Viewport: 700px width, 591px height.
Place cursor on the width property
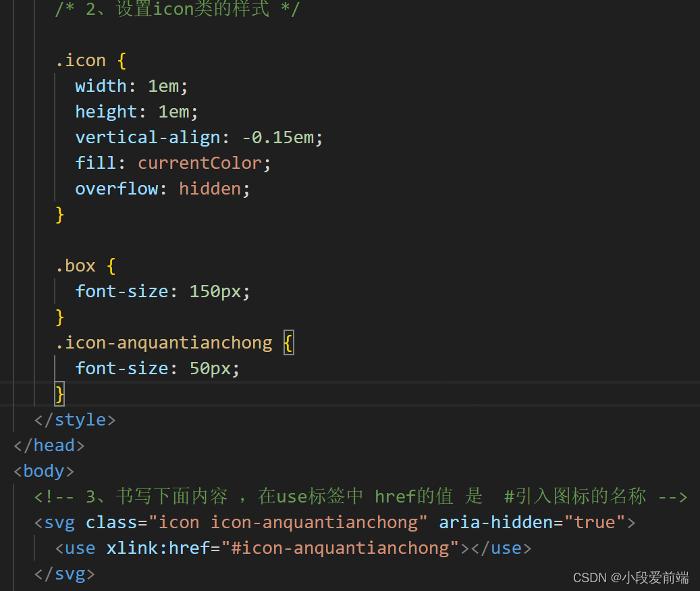pyautogui.click(x=101, y=86)
